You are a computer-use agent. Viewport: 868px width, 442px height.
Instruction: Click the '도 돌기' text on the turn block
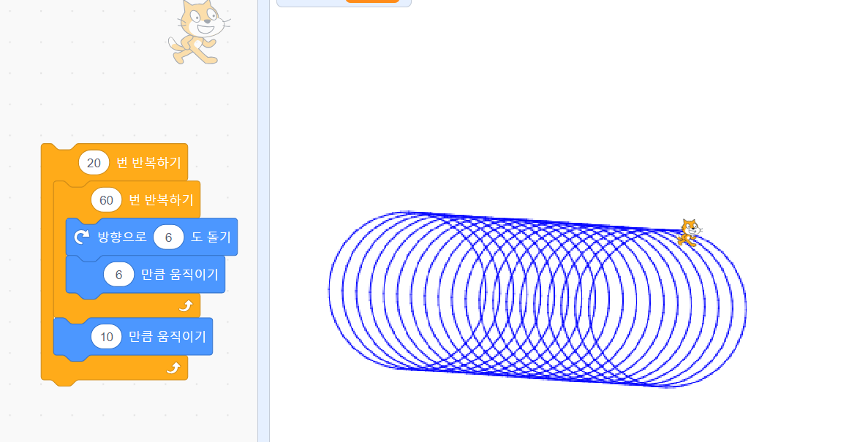(211, 237)
